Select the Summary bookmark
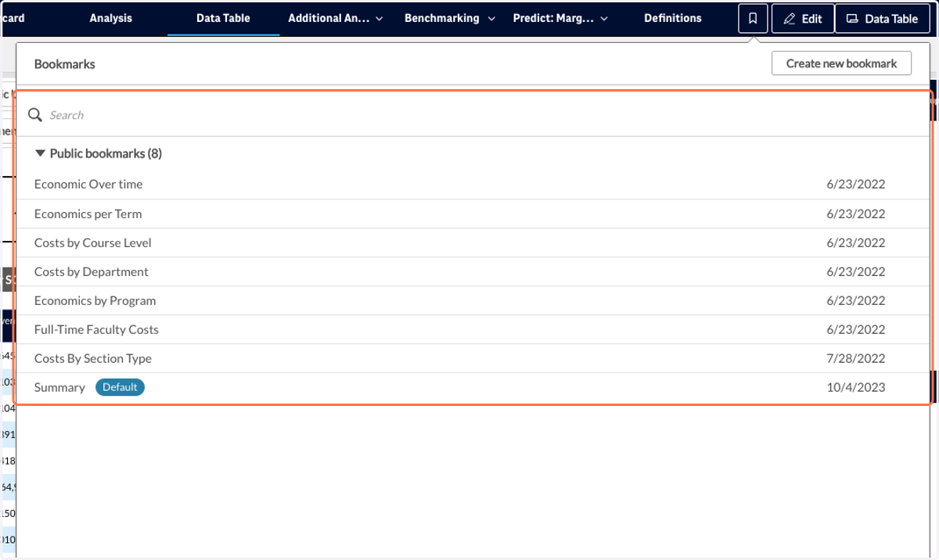The image size is (939, 560). (x=473, y=387)
